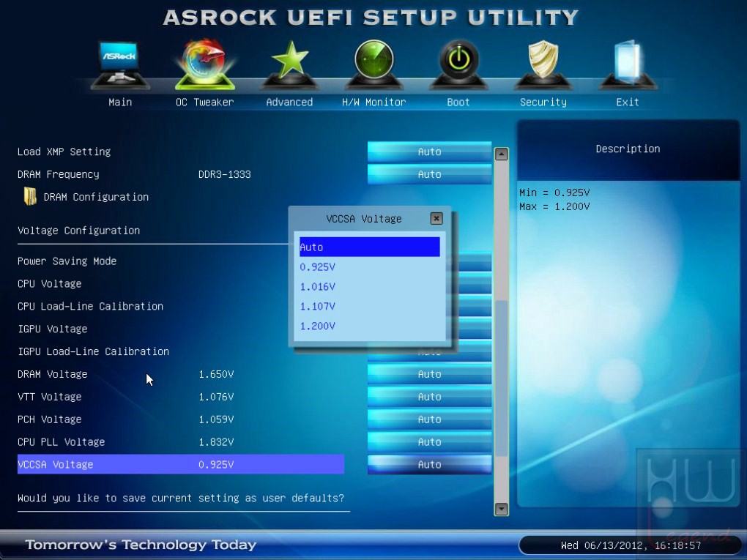Choose 1.107V in VCCSA Voltage list
The width and height of the screenshot is (747, 560).
369,306
